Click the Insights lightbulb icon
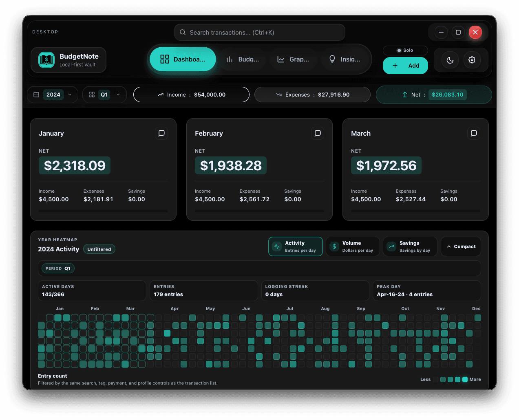This screenshot has width=519, height=420. coord(332,59)
